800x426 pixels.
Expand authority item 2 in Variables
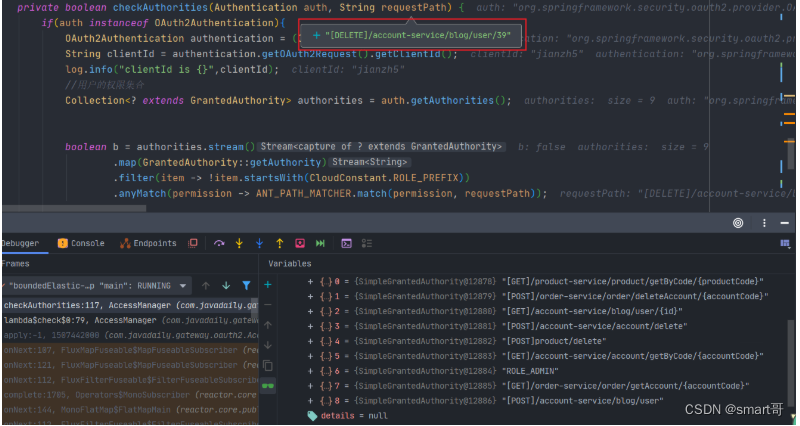pyautogui.click(x=310, y=311)
